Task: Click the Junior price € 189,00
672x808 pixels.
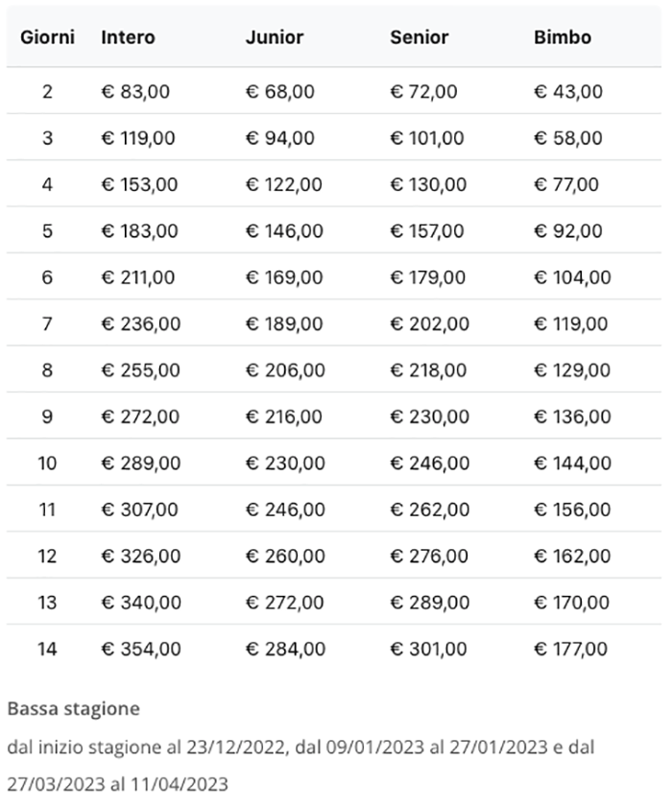Action: point(284,324)
